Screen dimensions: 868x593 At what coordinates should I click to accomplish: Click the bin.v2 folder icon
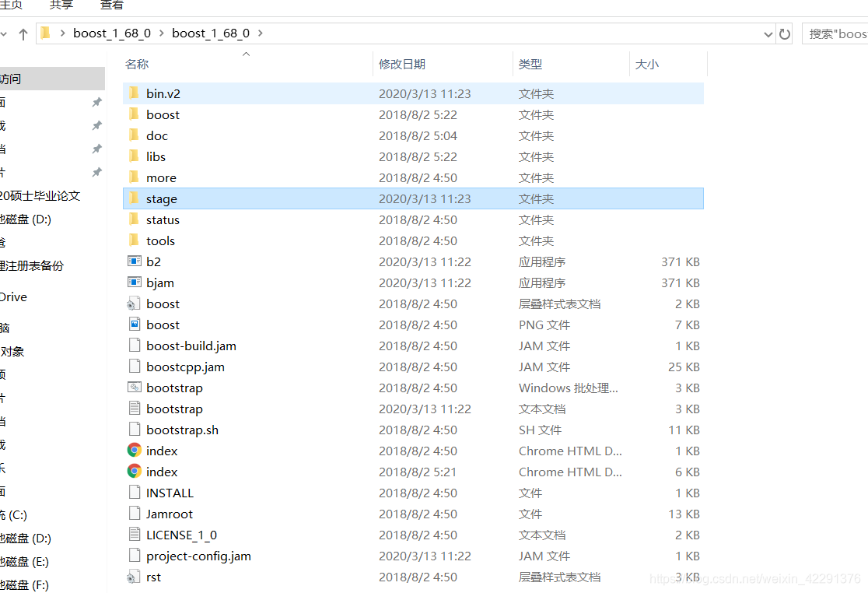point(134,93)
